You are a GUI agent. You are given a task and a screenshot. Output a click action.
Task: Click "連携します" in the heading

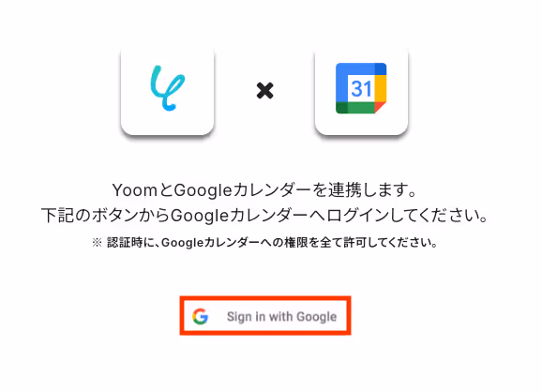(x=367, y=190)
